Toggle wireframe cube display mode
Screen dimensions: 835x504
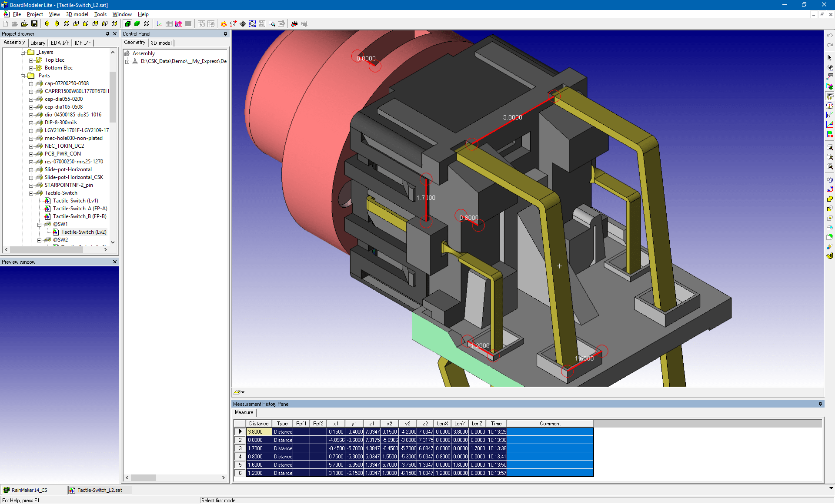(147, 24)
